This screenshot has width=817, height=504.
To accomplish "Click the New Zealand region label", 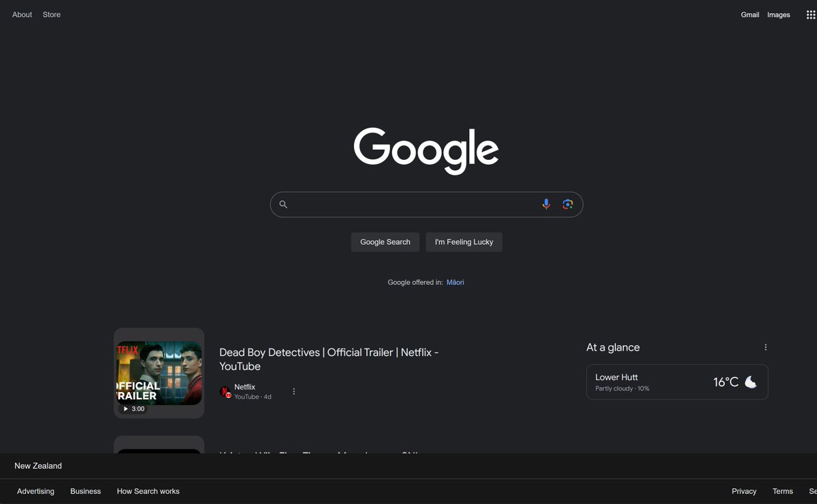I will 38,466.
